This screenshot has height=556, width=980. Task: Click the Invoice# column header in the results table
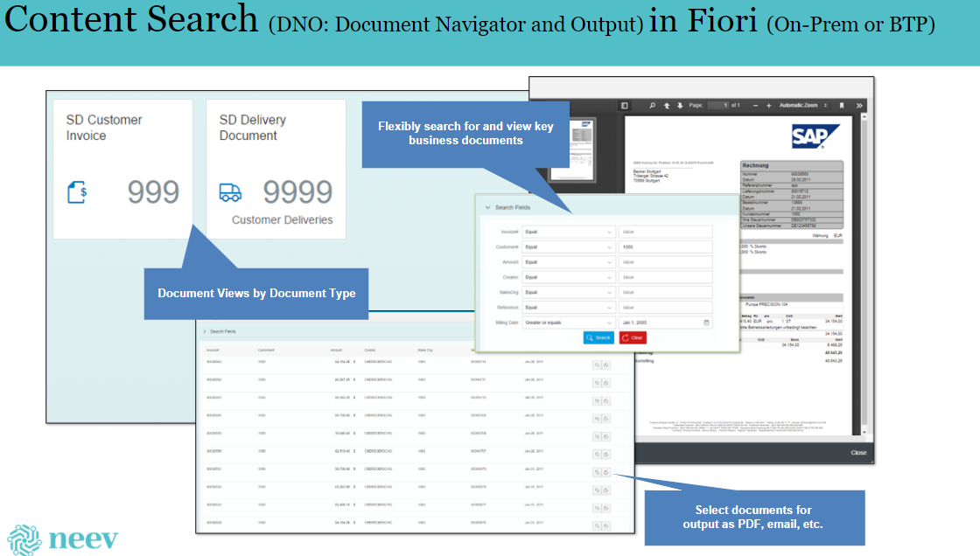[213, 350]
